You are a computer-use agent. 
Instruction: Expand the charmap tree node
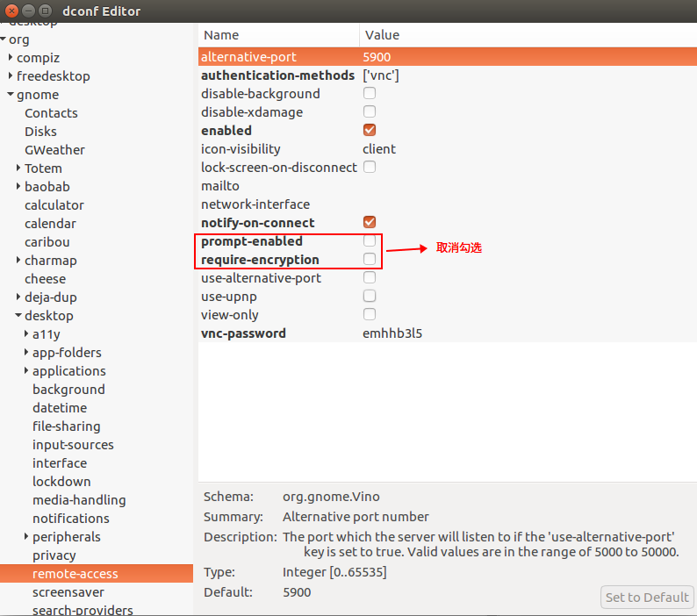pos(18,260)
